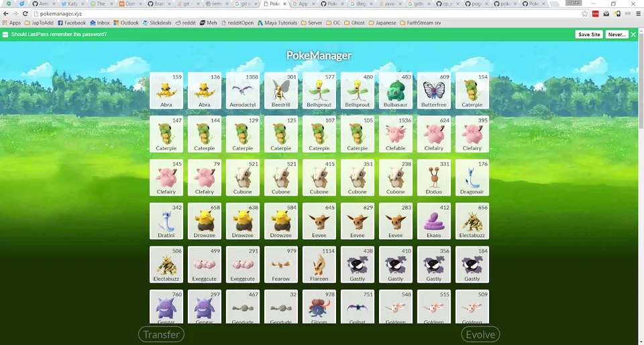Choose Never in the LastPass prompt
The height and width of the screenshot is (345, 644).
[616, 34]
